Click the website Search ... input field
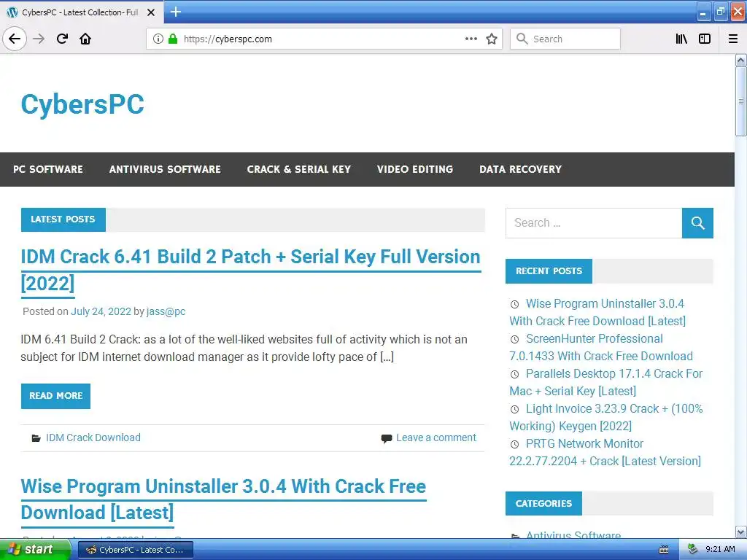The image size is (747, 560). point(594,223)
